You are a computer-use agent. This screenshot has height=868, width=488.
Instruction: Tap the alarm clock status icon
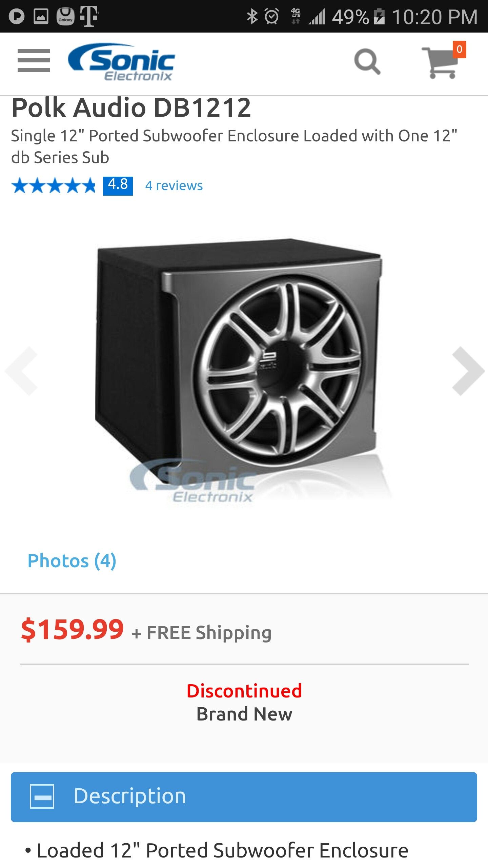click(x=272, y=16)
